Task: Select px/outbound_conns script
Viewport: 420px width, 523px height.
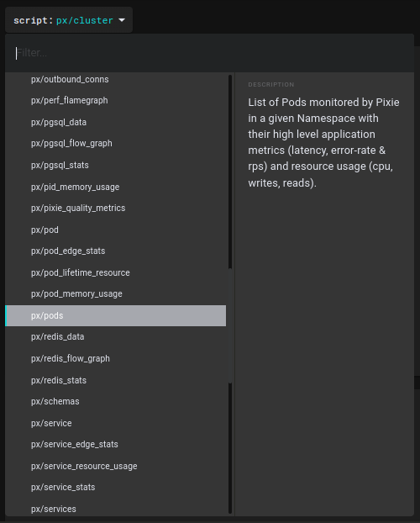Action: [115, 79]
